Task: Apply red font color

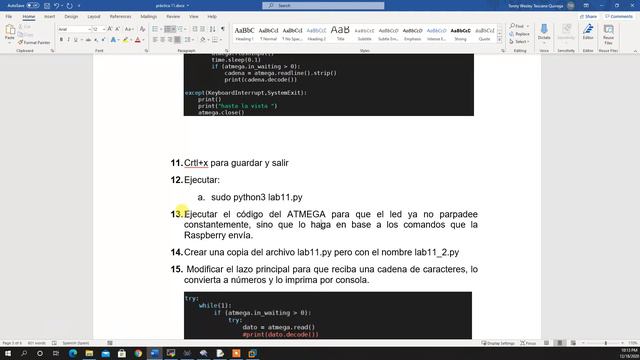Action: 138,40
